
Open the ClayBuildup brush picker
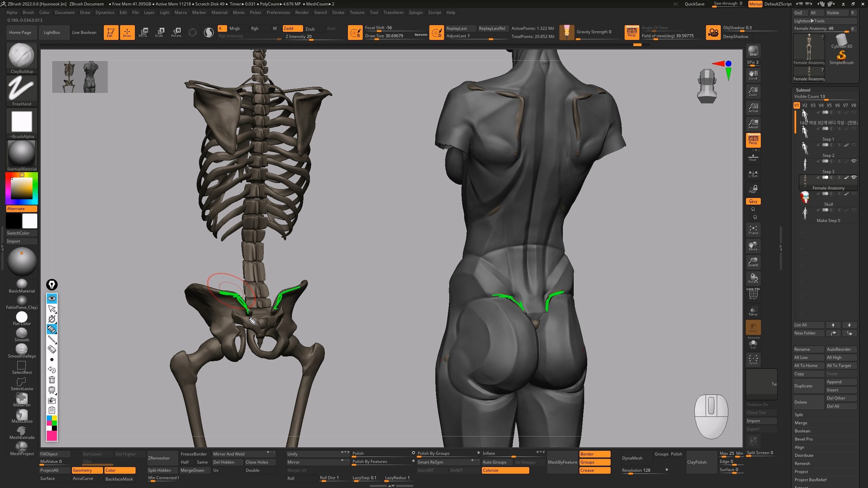(22, 56)
